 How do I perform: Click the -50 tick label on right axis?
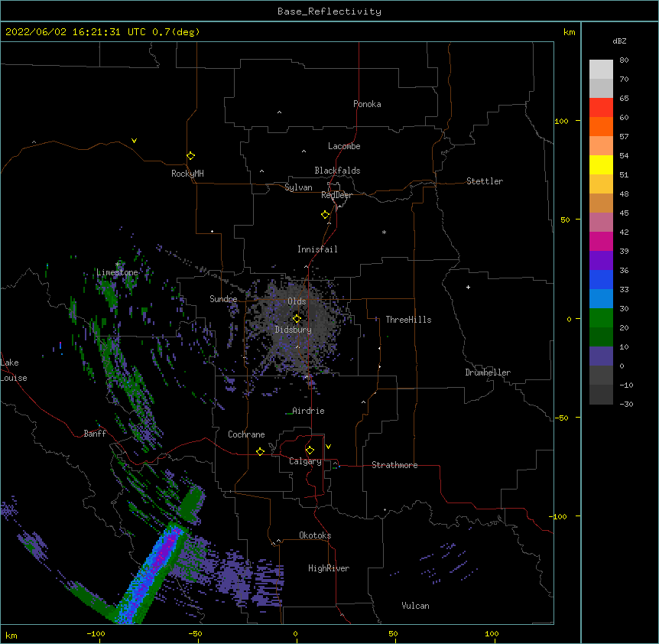(561, 418)
